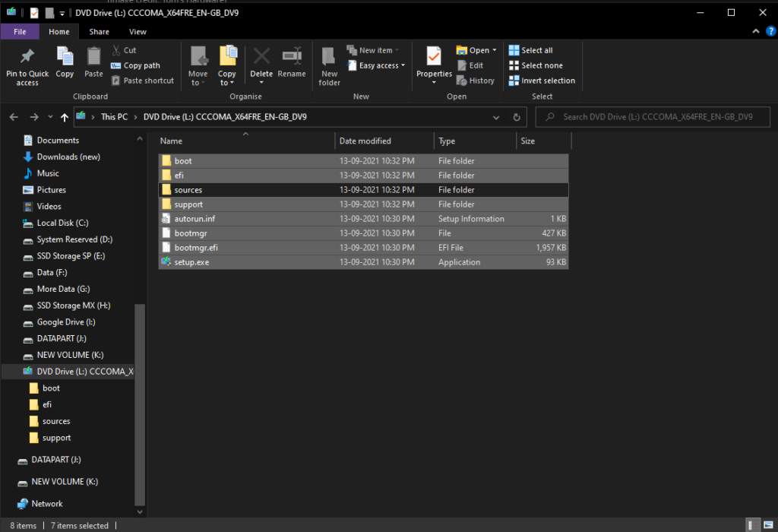View History of the selected item
The height and width of the screenshot is (532, 778).
(476, 81)
